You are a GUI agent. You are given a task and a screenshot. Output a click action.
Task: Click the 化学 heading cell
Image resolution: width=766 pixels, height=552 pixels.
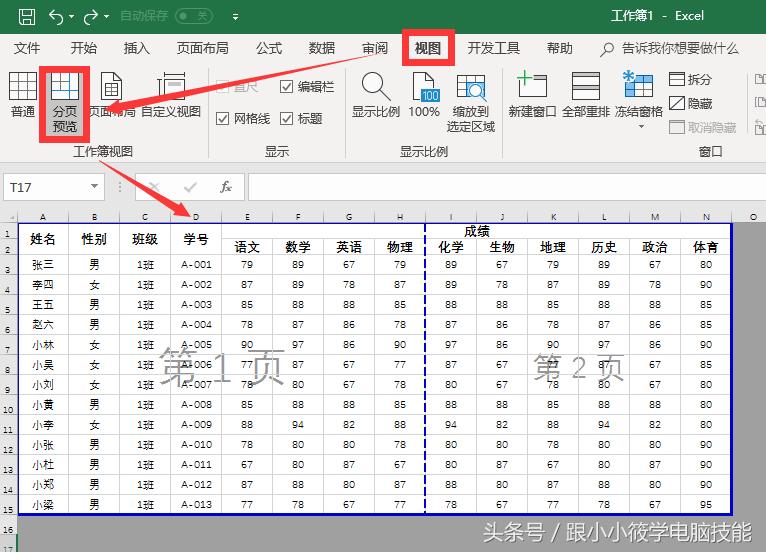(x=450, y=247)
